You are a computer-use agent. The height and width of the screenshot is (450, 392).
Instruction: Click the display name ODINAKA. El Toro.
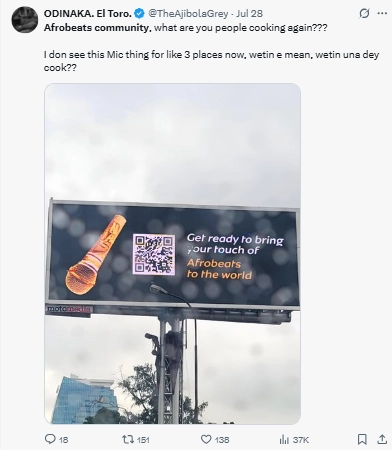[88, 14]
